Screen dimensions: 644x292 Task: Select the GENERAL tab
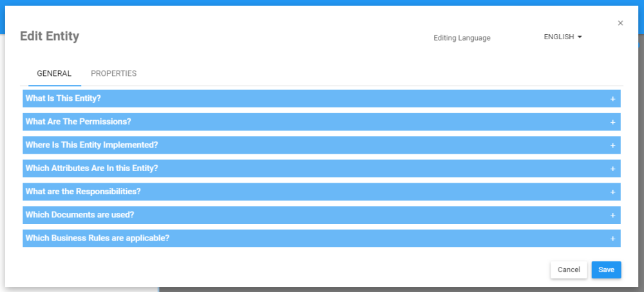coord(54,73)
